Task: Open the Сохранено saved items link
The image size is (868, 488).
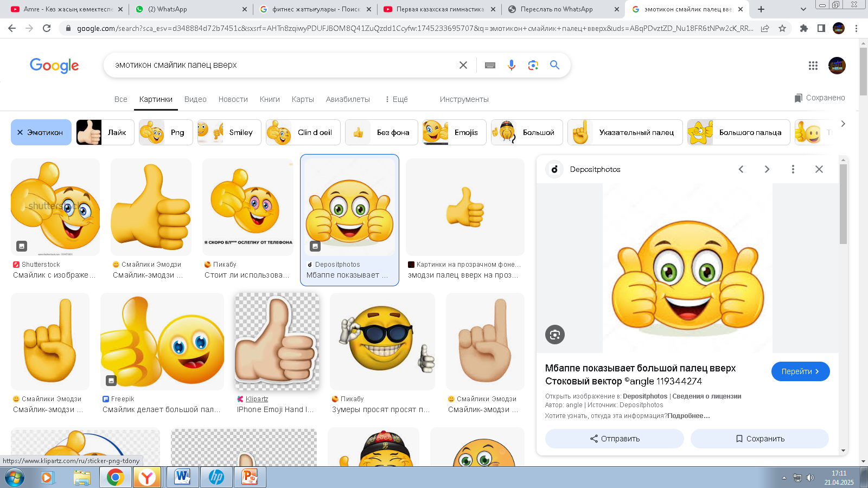Action: 820,98
